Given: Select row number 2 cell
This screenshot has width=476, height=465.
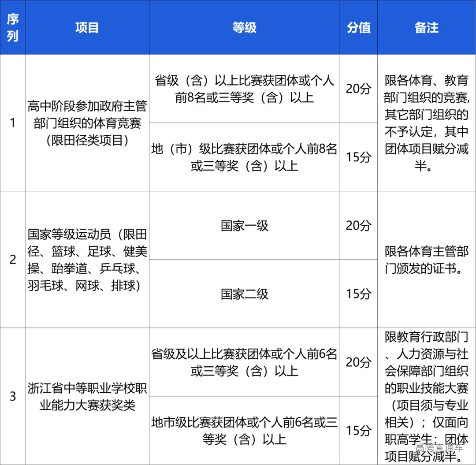Looking at the screenshot, I should tap(12, 260).
